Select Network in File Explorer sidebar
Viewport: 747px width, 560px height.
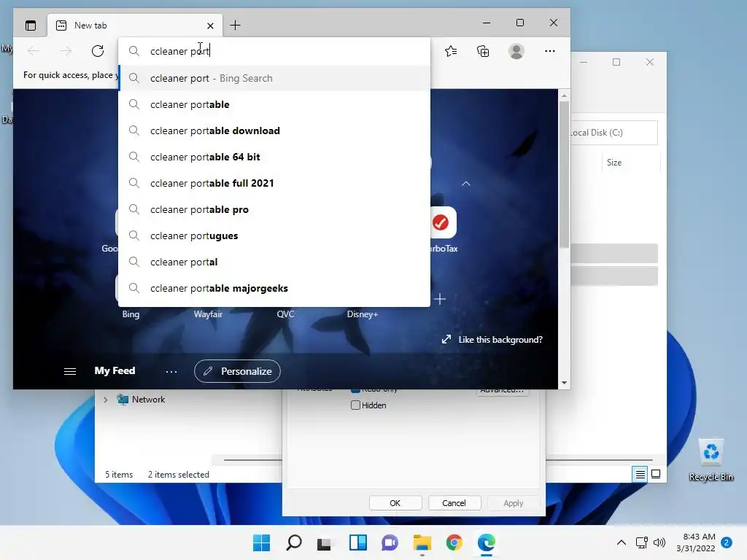point(141,400)
